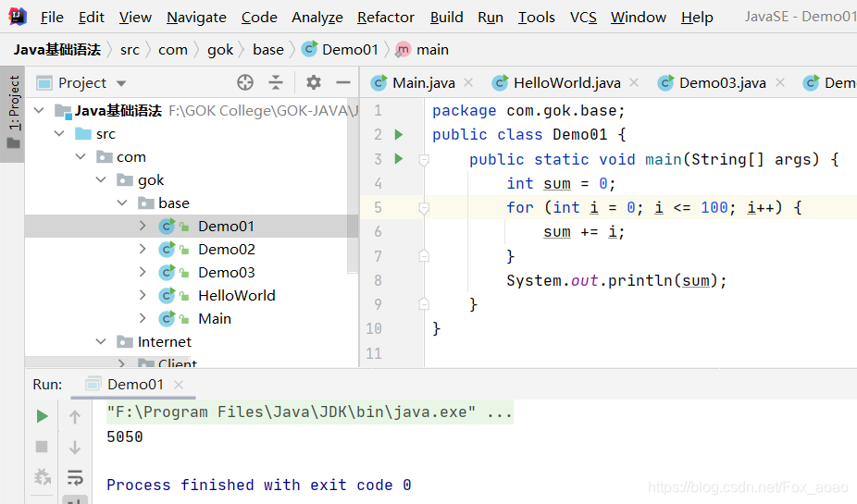Close the Main.java editor tab
Viewport: 857px width, 504px height.
(468, 82)
